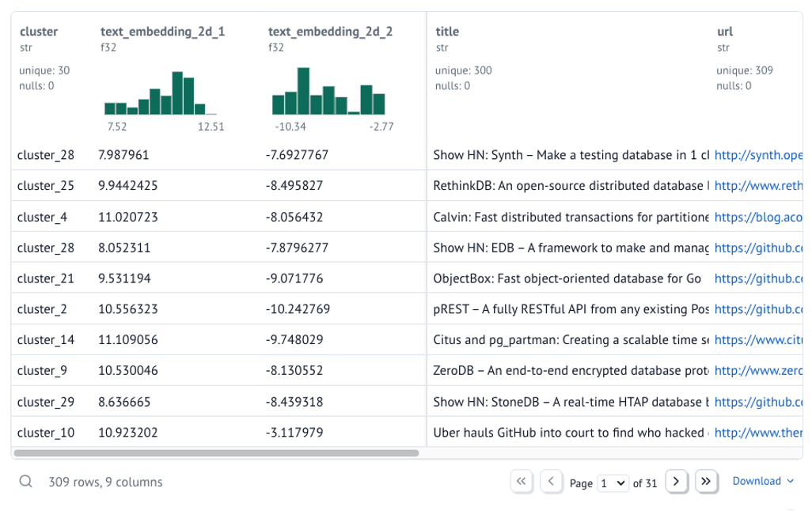Select the title column header
The image size is (812, 511).
(x=447, y=32)
